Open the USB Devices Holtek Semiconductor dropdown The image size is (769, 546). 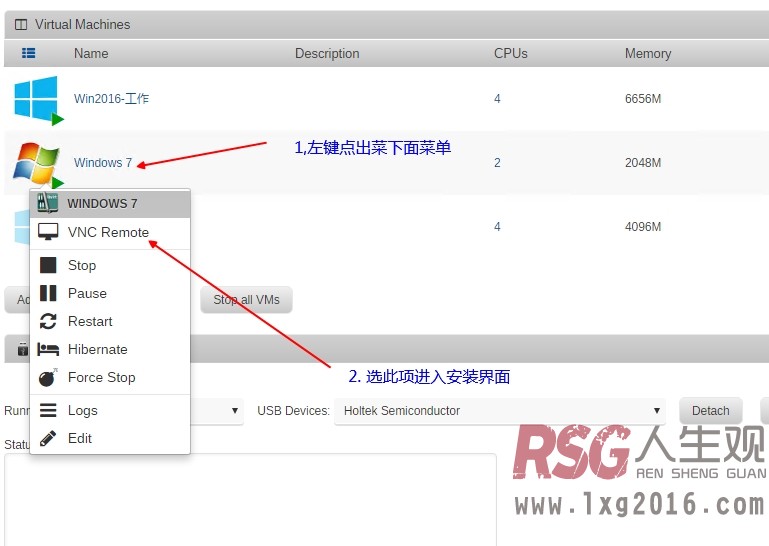(x=500, y=411)
